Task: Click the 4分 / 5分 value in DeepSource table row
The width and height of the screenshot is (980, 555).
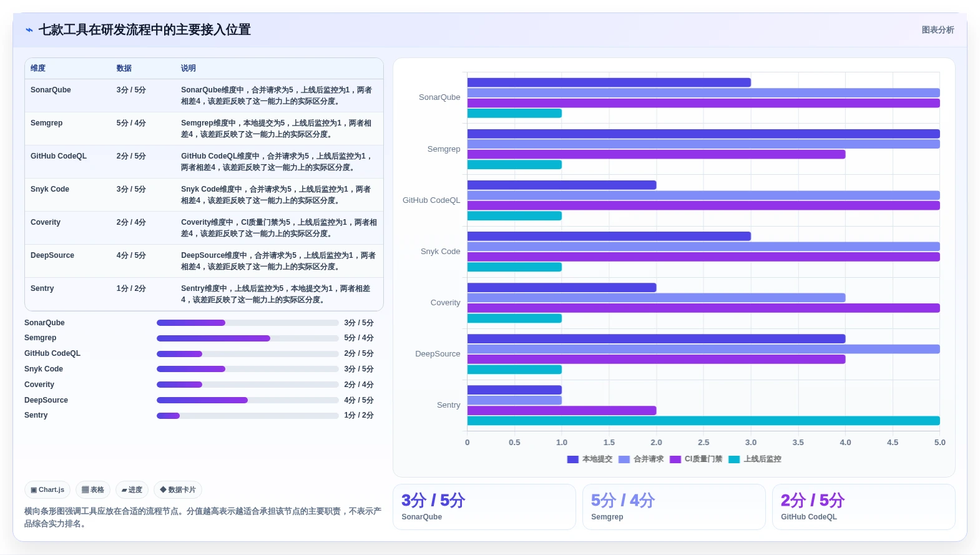Action: coord(131,255)
